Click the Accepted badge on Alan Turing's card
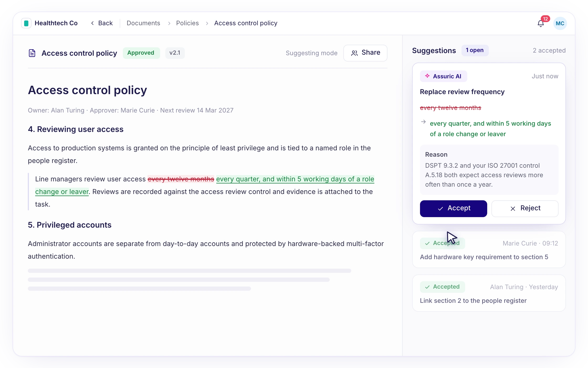Viewport: 588px width, 368px height. [x=443, y=287]
